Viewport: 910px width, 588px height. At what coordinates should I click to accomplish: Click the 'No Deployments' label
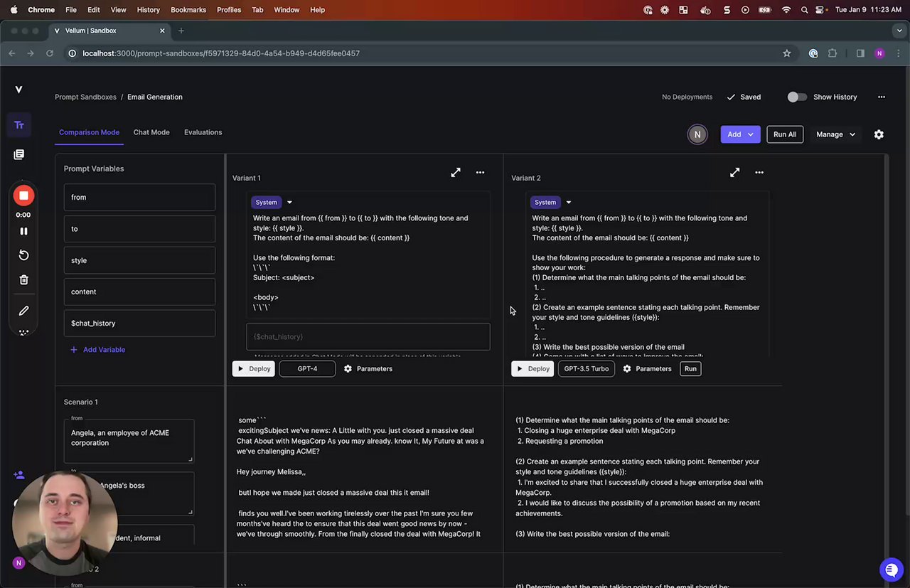(x=687, y=97)
